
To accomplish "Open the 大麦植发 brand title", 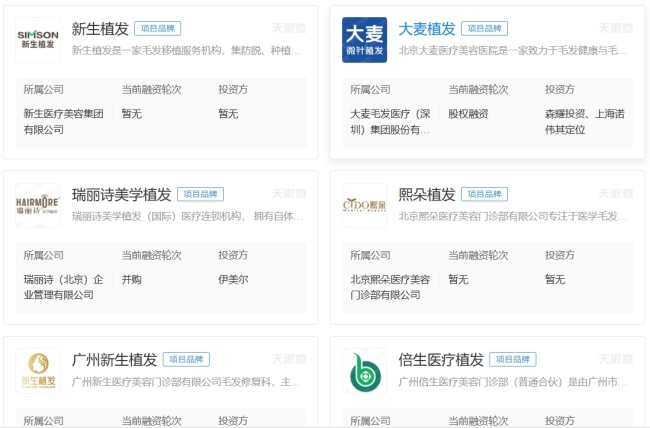I will tap(427, 29).
